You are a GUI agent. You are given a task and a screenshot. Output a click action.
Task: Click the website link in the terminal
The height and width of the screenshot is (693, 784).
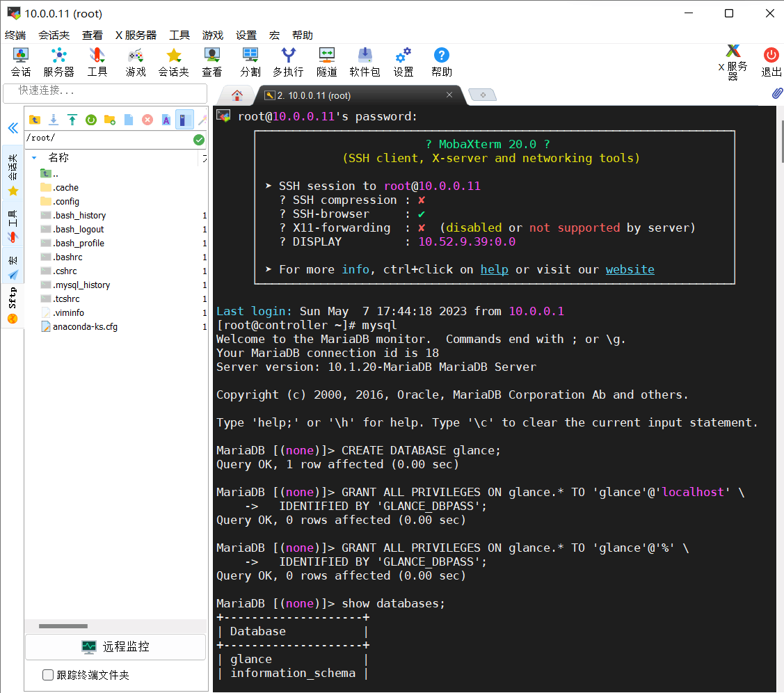630,269
